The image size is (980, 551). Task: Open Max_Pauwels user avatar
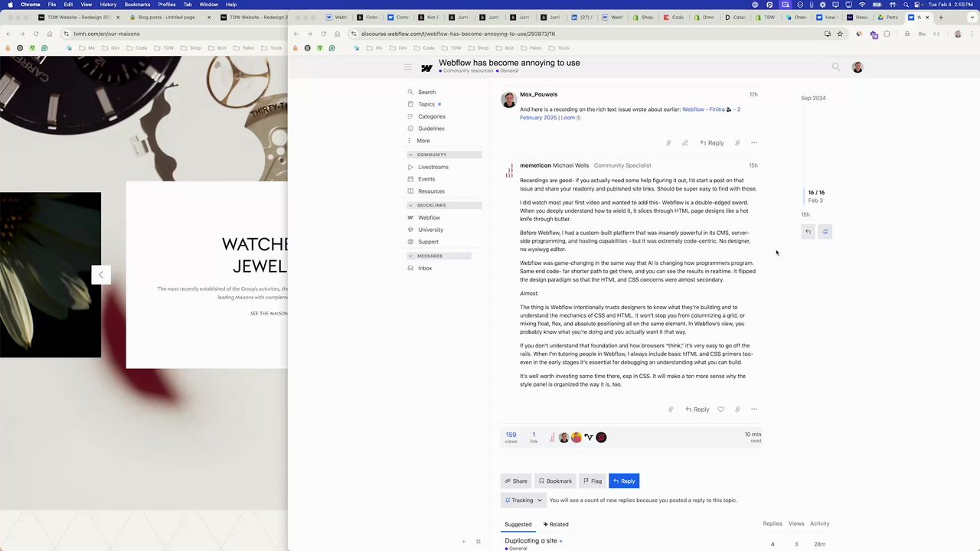[508, 100]
